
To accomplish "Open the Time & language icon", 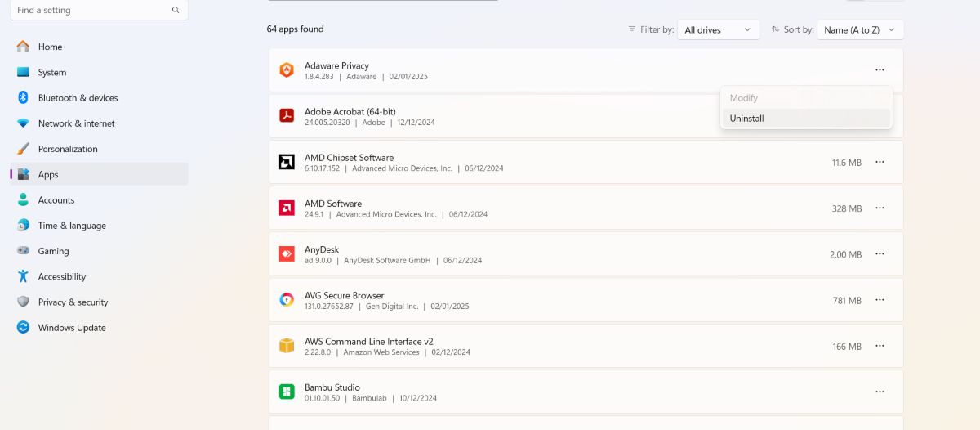I will 23,226.
